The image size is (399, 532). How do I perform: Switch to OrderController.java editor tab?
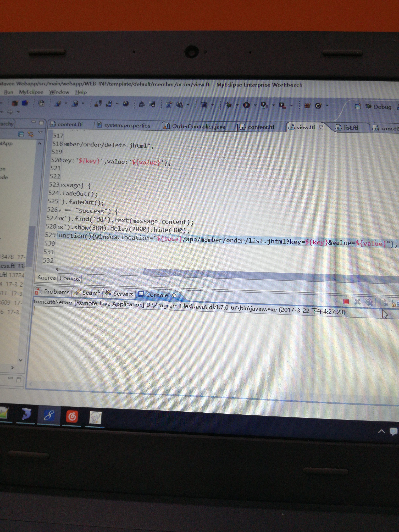pos(198,126)
